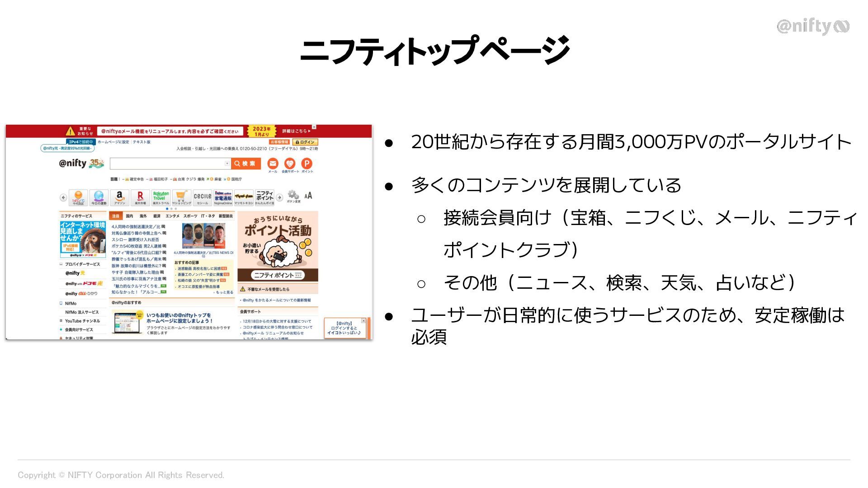Click trending topic 国税庁
The image size is (868, 488).
[236, 179]
